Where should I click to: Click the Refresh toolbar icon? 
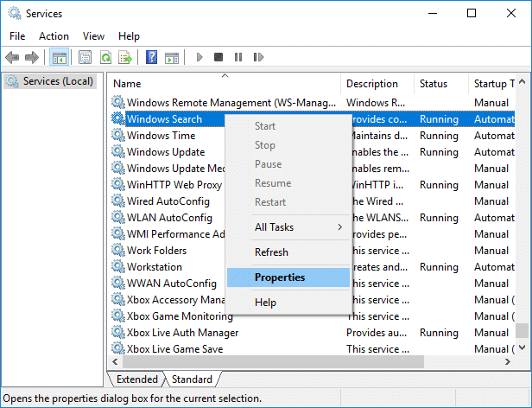tap(104, 58)
